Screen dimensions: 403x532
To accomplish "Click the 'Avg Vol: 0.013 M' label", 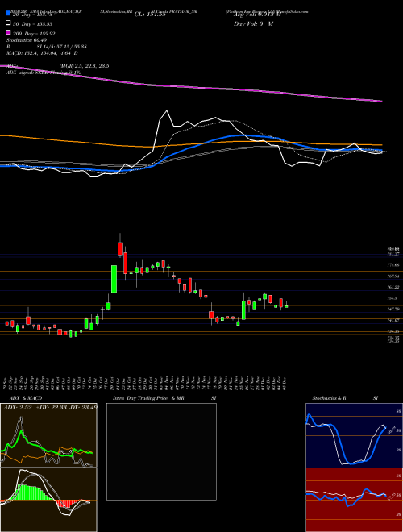I will click(x=257, y=15).
